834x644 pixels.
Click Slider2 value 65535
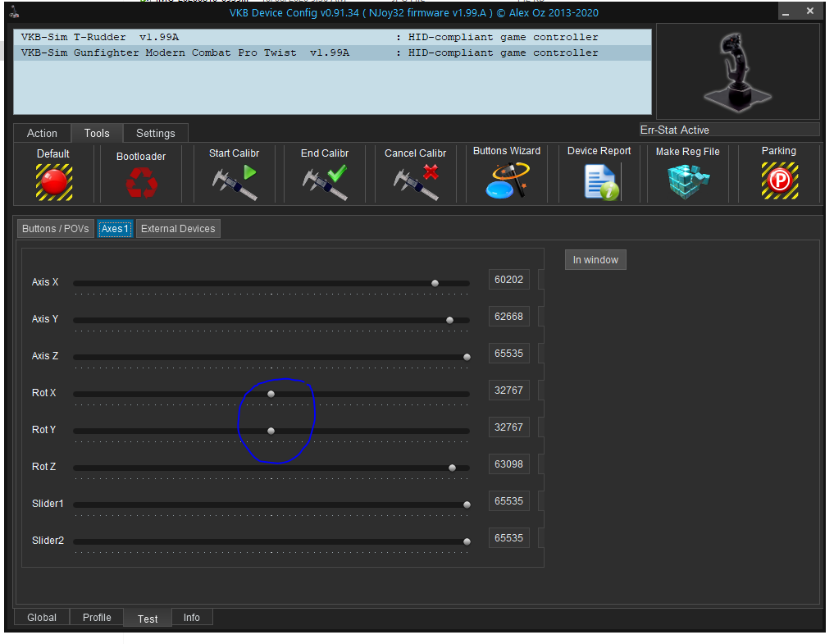tap(509, 538)
